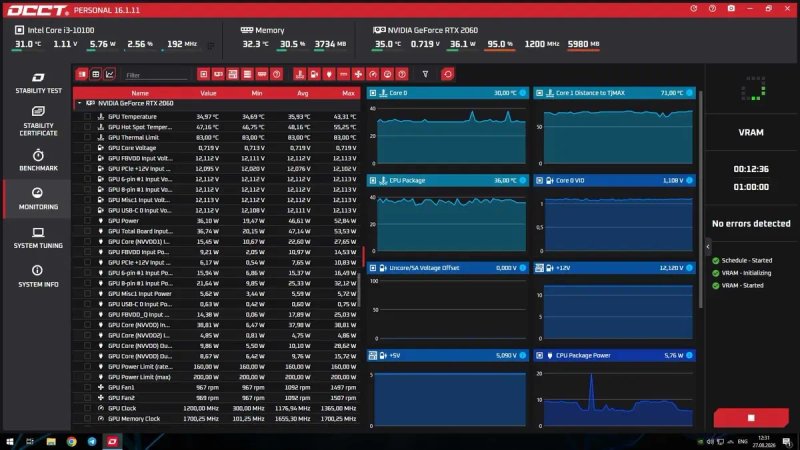Open help icon in title bar
This screenshot has height=450, width=800.
712,9
